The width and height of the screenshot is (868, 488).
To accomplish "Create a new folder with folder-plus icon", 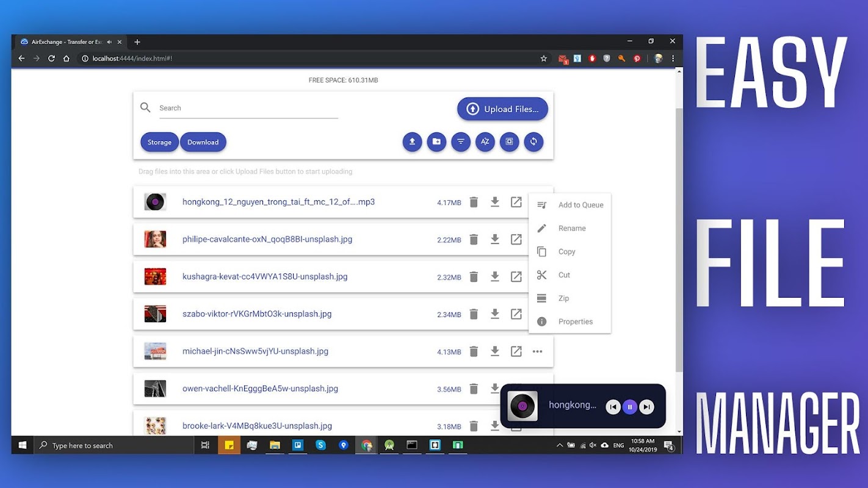I will point(436,142).
